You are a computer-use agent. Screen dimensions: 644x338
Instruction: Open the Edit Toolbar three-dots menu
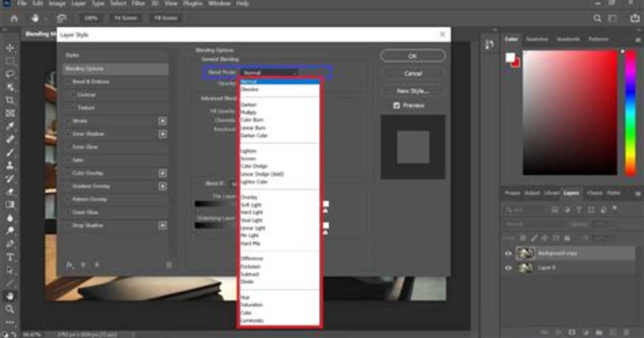click(x=10, y=321)
